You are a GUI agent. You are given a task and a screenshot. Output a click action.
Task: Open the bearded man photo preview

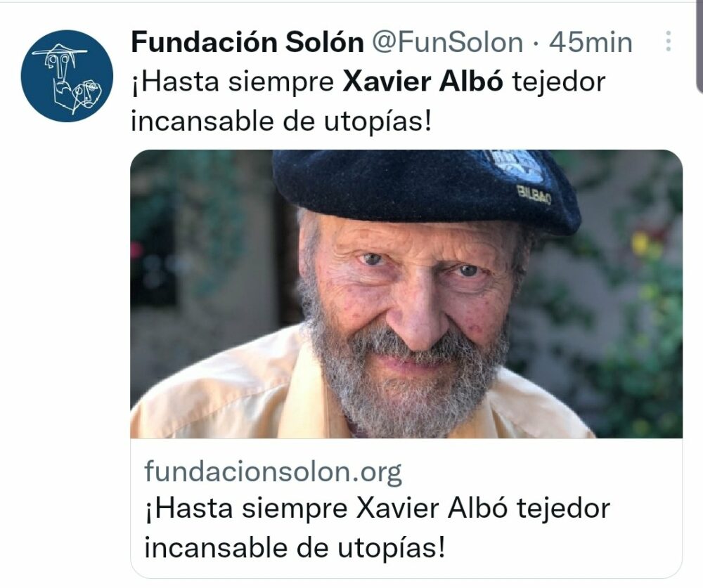[406, 294]
